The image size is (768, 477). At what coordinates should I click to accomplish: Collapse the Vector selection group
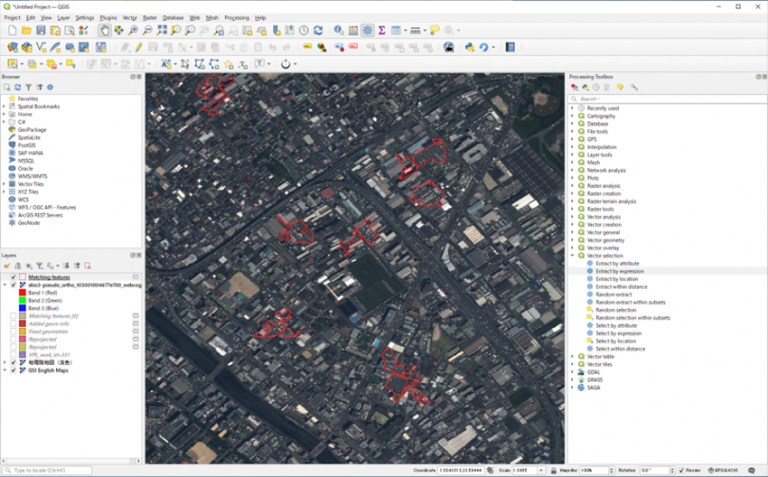coord(572,256)
